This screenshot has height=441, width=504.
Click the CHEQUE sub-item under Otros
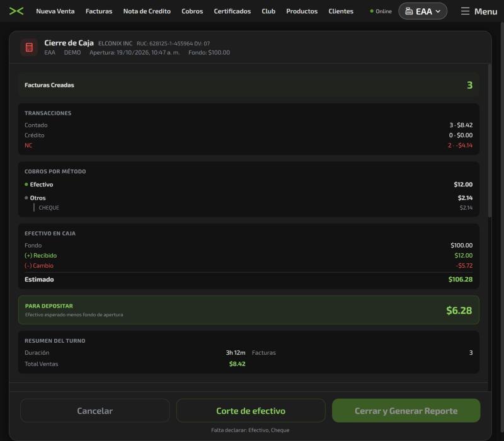(49, 208)
